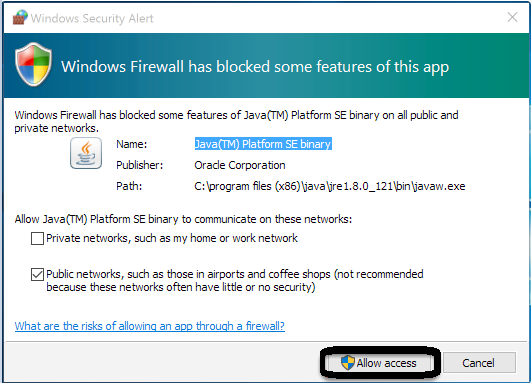Image resolution: width=531 pixels, height=383 pixels.
Task: Click the Publisher: field label
Action: click(140, 165)
